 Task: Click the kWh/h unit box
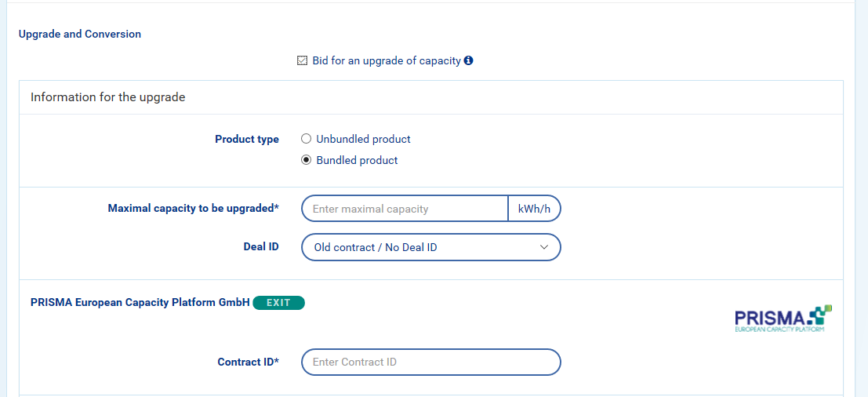point(535,209)
